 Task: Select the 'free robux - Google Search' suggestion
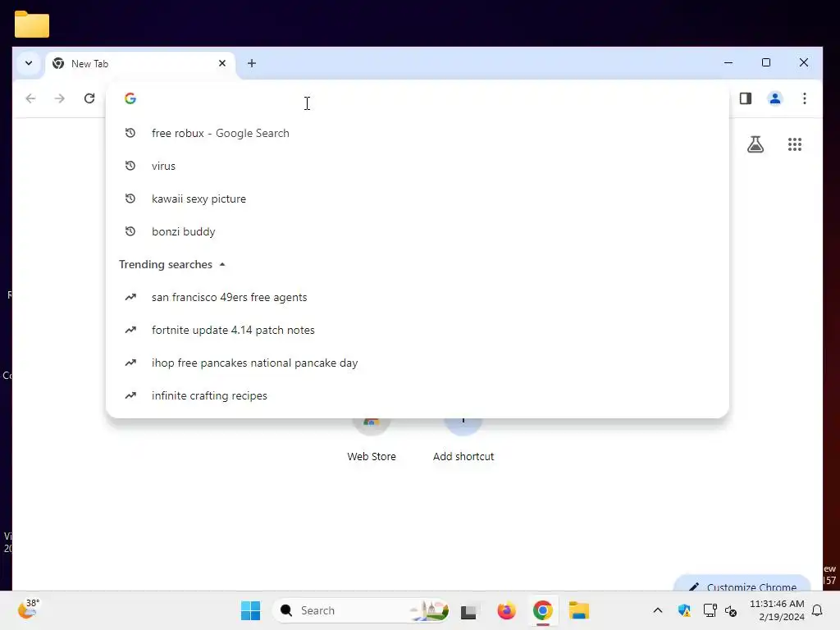[417, 133]
